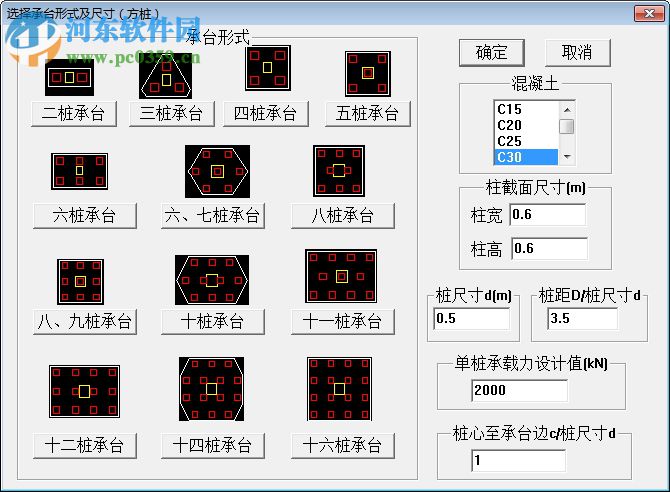This screenshot has height=492, width=670.
Task: Choose the 八桩承台 button
Action: (343, 216)
